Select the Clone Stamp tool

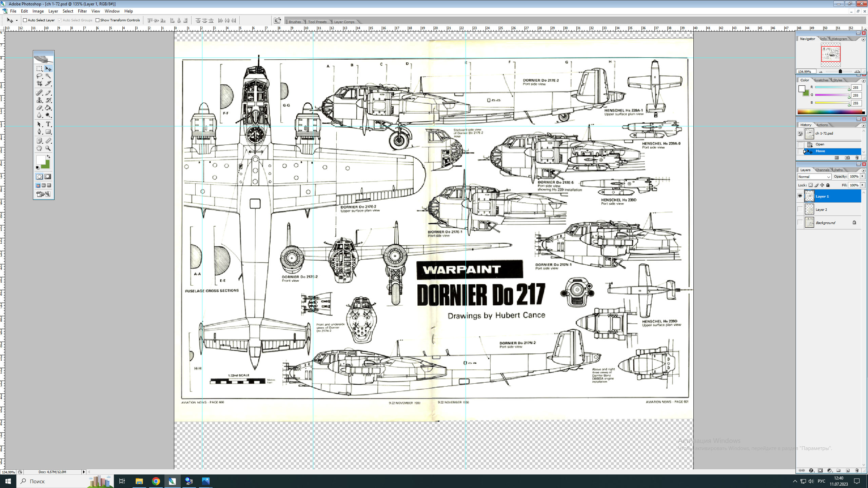coord(39,100)
